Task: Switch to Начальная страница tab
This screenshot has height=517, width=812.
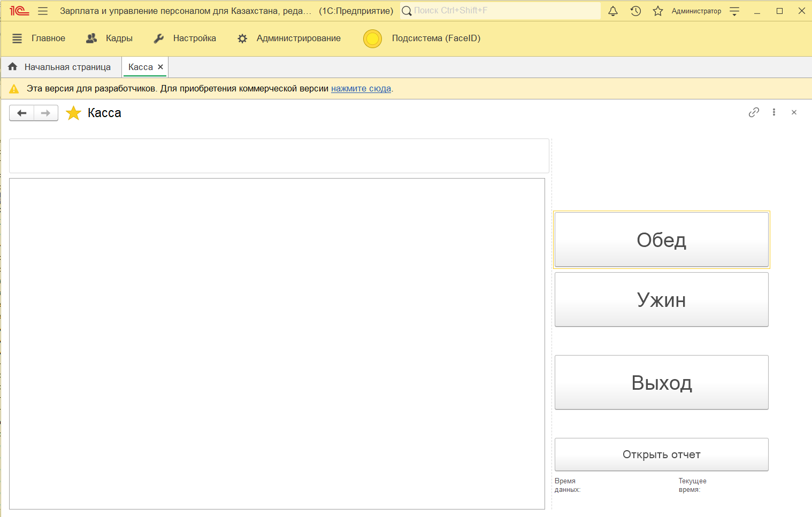Action: point(61,67)
